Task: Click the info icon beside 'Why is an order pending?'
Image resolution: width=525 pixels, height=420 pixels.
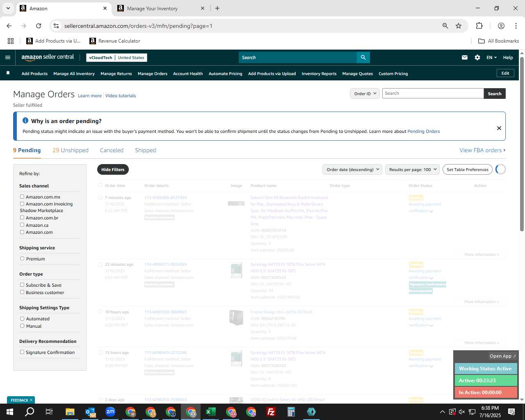Action: [25, 121]
